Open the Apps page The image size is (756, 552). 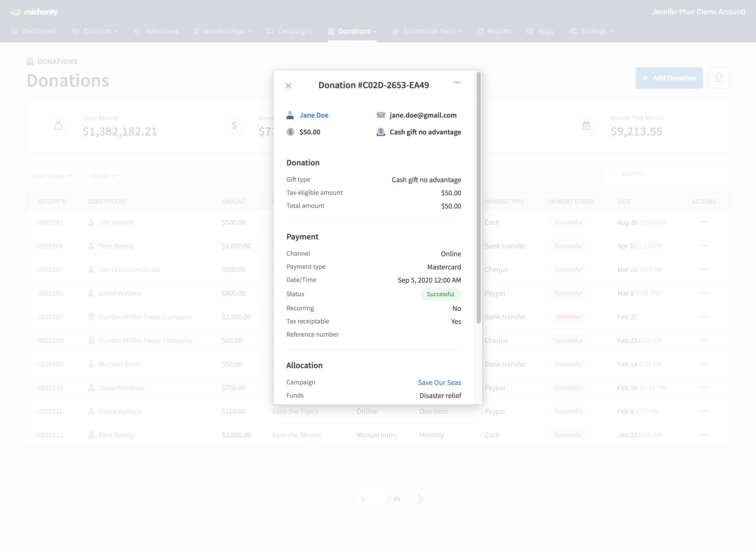click(x=540, y=32)
